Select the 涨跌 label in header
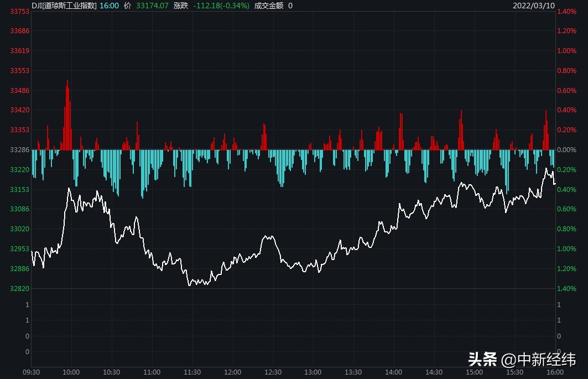 (181, 6)
